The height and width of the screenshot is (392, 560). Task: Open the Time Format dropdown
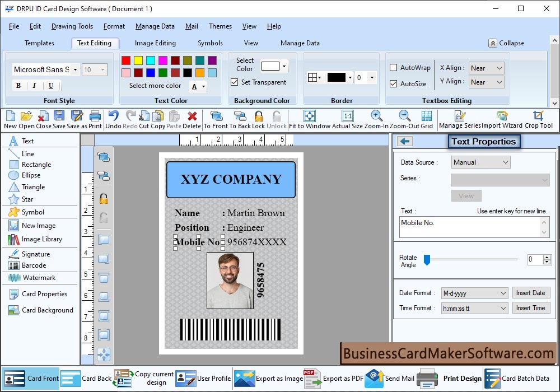[x=475, y=308]
